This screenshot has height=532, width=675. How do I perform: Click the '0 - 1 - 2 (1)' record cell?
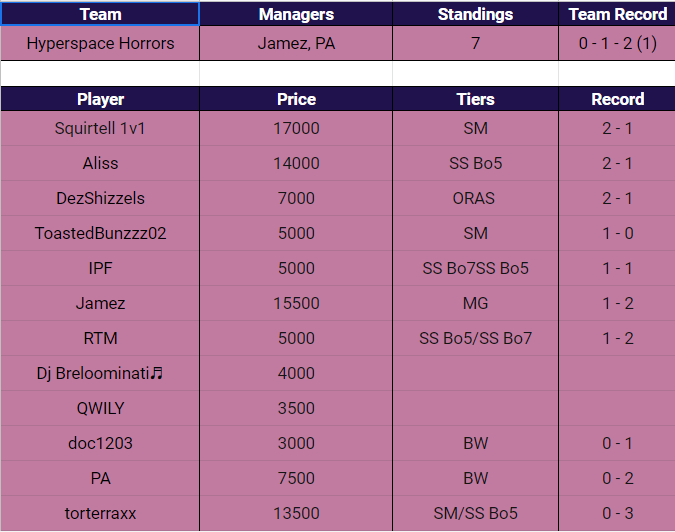click(x=617, y=44)
